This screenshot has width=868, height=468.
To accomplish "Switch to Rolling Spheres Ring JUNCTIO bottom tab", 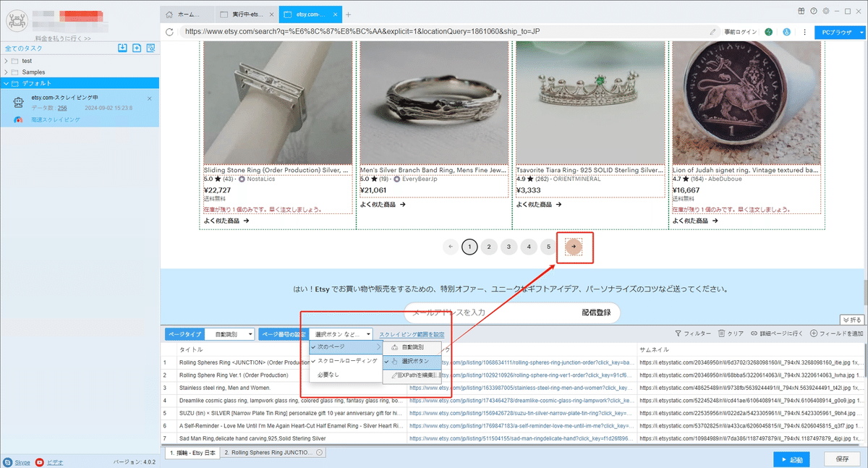I will 273,453.
